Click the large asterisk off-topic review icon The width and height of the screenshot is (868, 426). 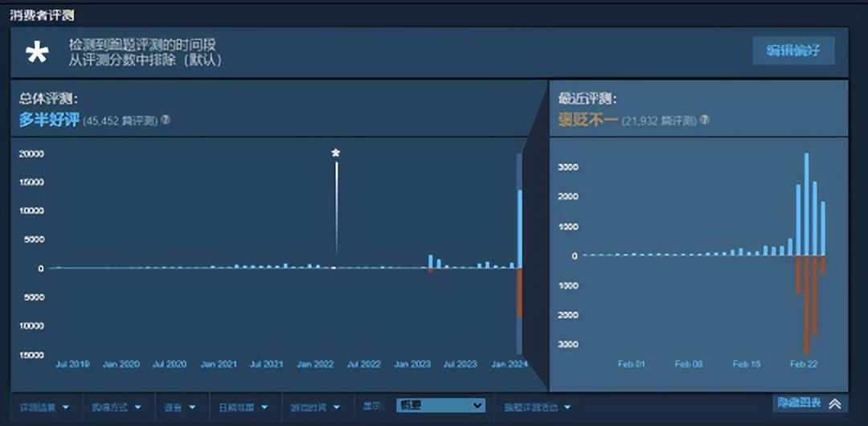(x=37, y=53)
